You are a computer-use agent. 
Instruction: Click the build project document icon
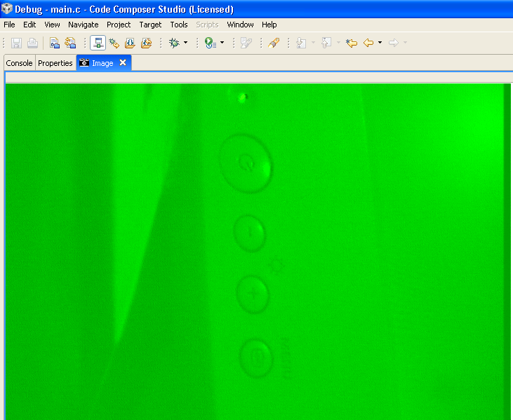click(x=54, y=43)
